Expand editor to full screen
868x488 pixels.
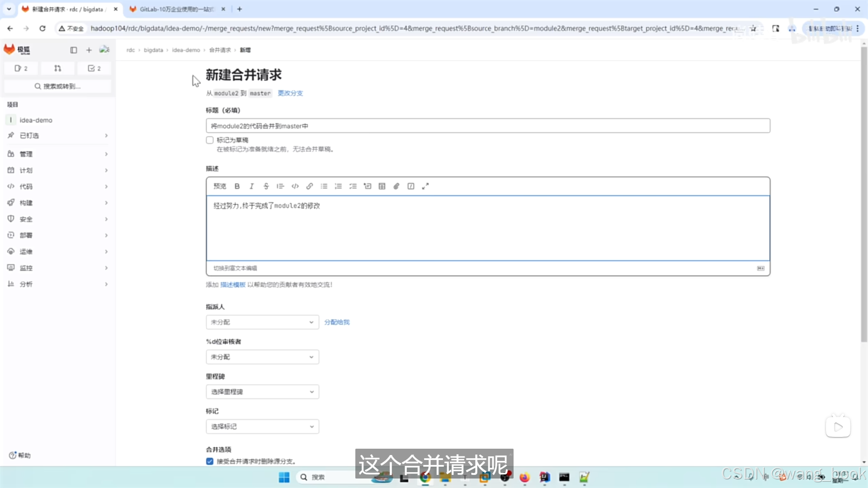click(425, 186)
